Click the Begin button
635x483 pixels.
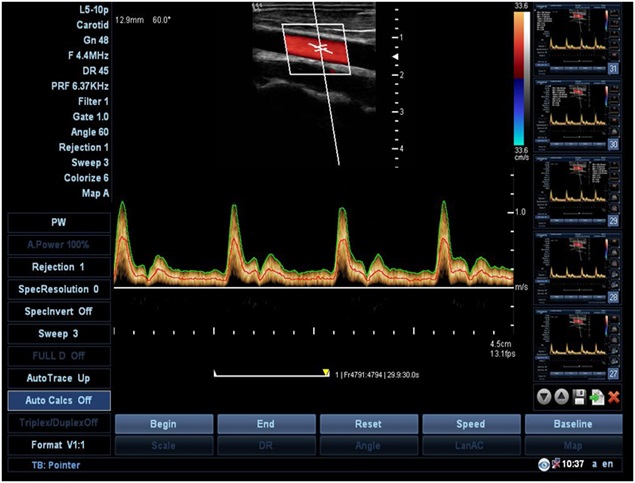[x=164, y=424]
